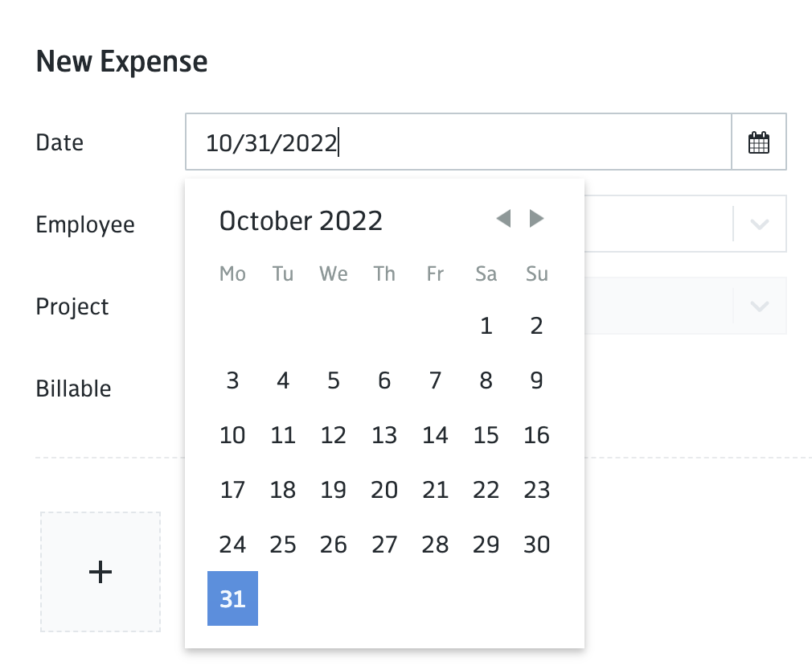This screenshot has height=666, width=812.
Task: Click the October 2022 month title
Action: (x=301, y=220)
